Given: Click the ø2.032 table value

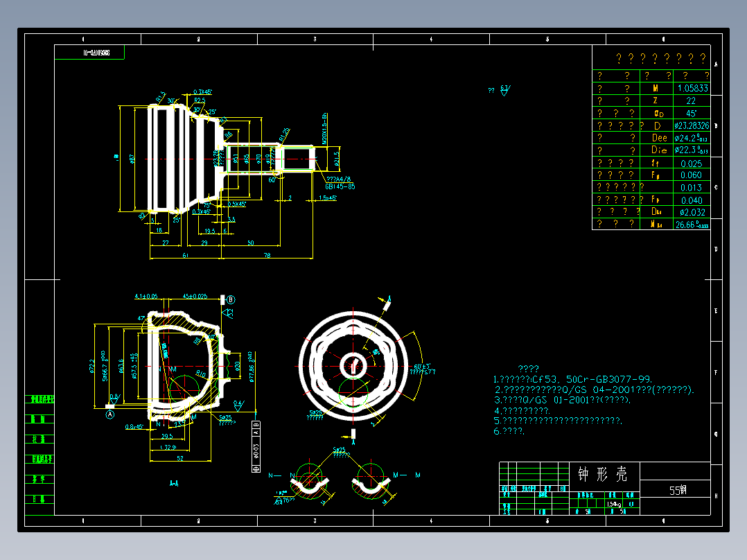Looking at the screenshot, I should click(x=692, y=212).
